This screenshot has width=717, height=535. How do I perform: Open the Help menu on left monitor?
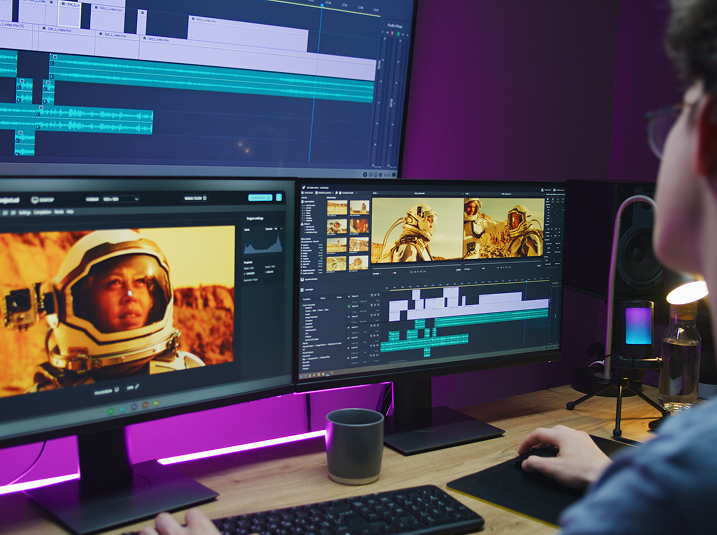pos(70,212)
